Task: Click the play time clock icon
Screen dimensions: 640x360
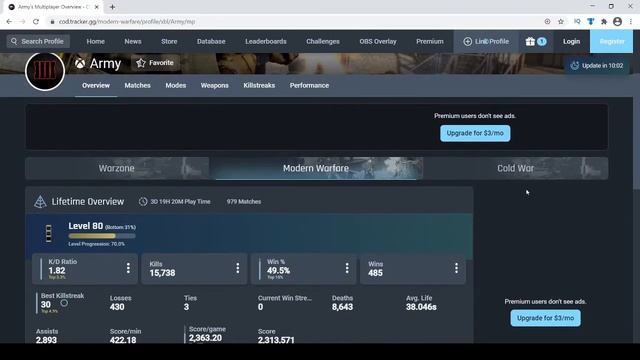Action: (x=143, y=202)
